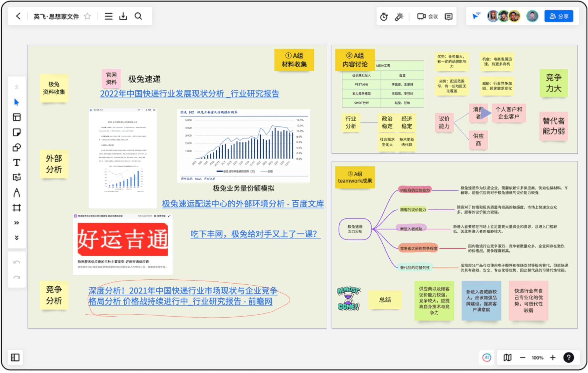Click the SWOT分析 table cell
Screen dimensions: 588x373
361,103
